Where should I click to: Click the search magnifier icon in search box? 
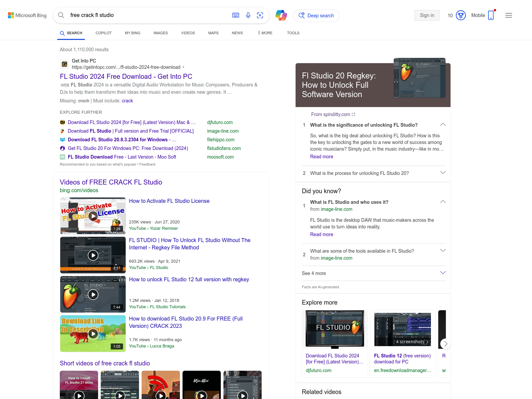[x=61, y=15]
